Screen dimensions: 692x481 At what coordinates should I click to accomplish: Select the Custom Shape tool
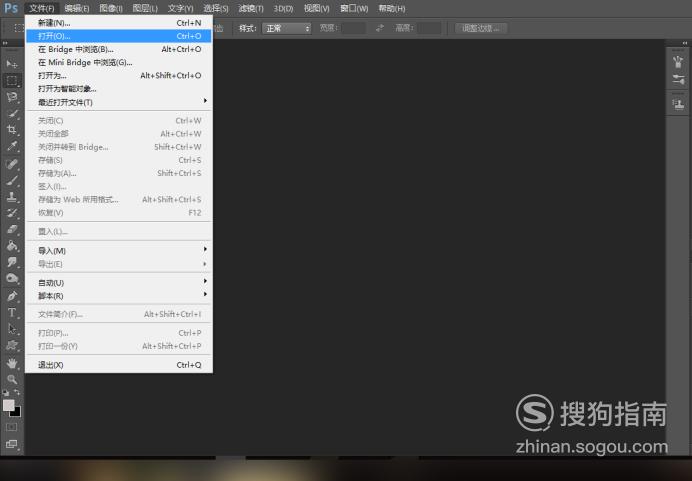(x=12, y=346)
